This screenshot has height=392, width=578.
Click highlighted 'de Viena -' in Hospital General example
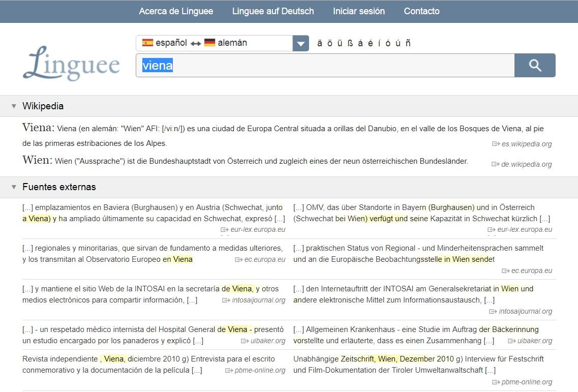point(234,329)
